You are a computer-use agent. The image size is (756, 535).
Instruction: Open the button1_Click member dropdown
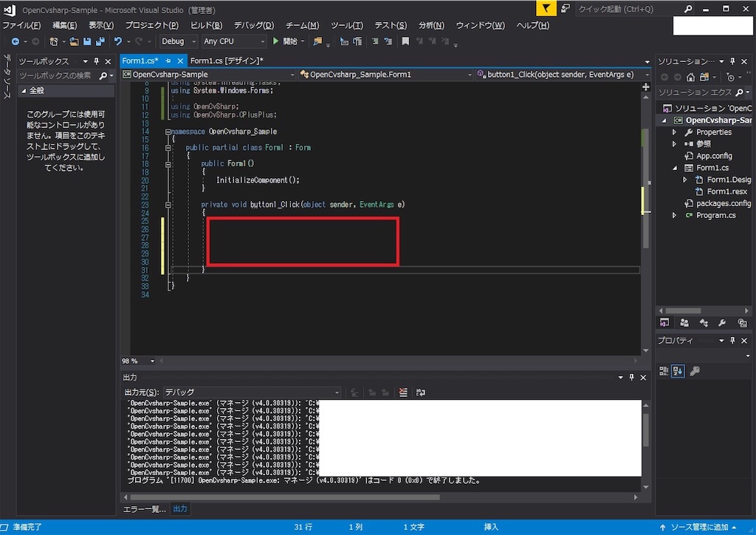pyautogui.click(x=563, y=75)
